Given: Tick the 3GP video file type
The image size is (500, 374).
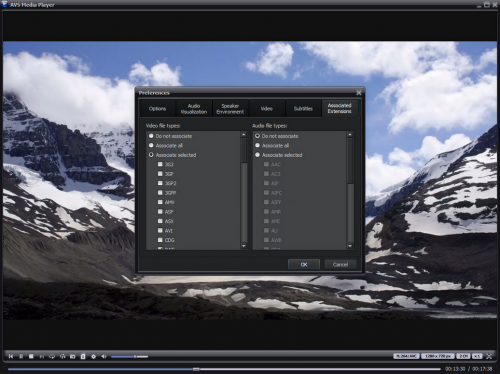Looking at the screenshot, I should coord(160,174).
